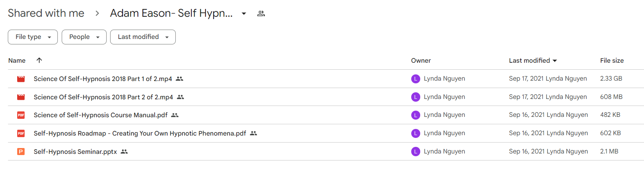
Task: Click Lynda Nguyen owner name for Part 1 mp4
Action: pyautogui.click(x=444, y=78)
